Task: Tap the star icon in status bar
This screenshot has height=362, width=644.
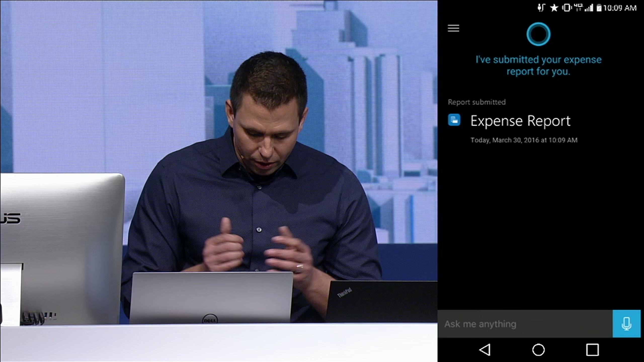Action: 554,8
